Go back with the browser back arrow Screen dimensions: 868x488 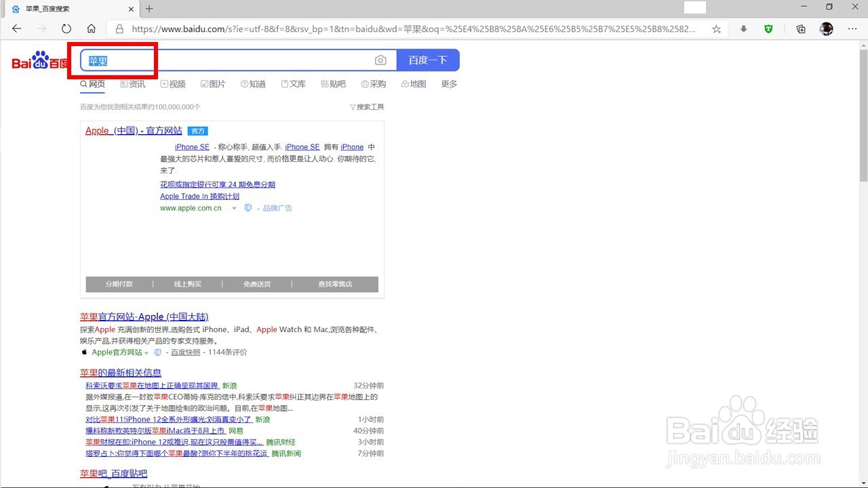point(17,29)
